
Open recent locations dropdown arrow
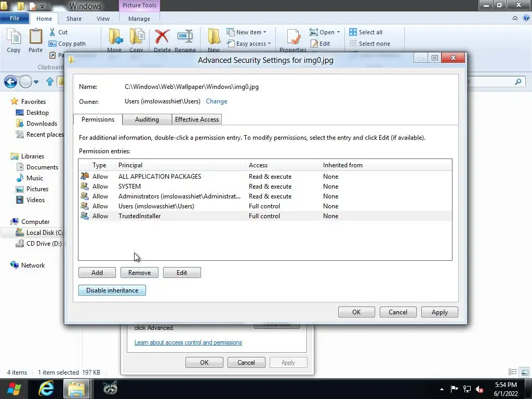tap(36, 82)
